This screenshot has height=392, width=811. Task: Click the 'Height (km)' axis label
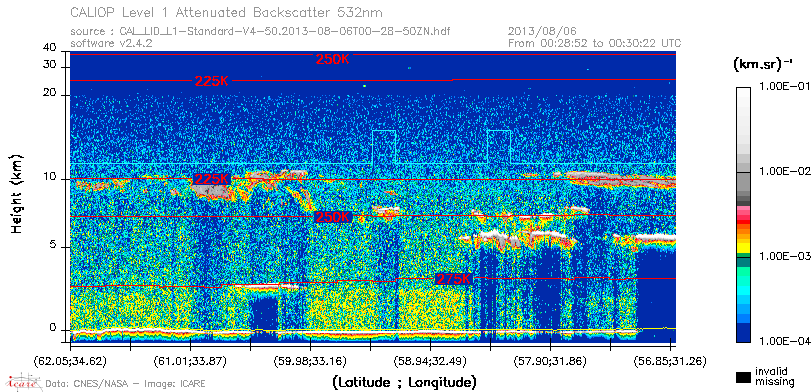17,193
